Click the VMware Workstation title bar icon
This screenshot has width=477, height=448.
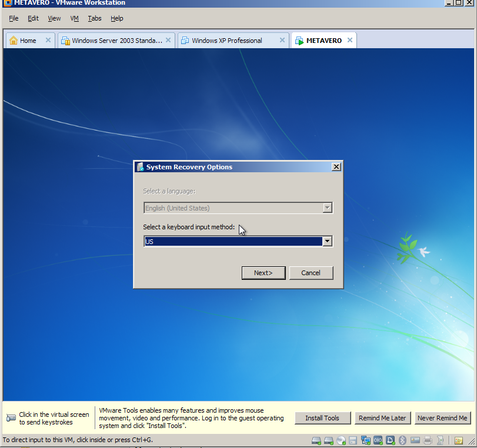pyautogui.click(x=8, y=3)
